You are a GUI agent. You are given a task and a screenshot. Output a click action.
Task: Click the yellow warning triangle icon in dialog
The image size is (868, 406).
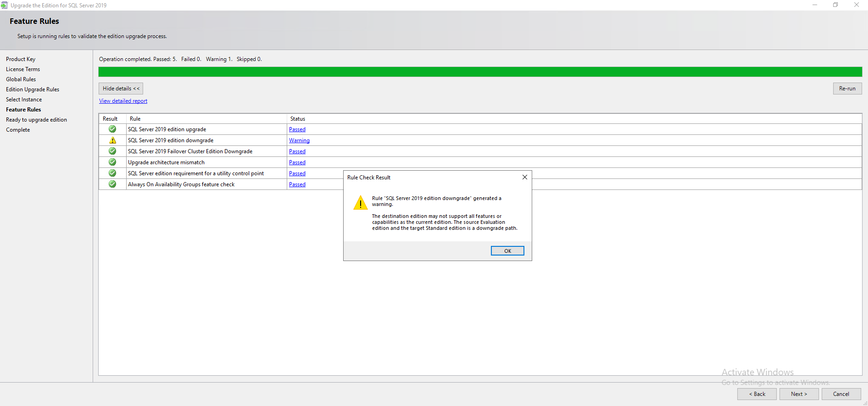click(361, 202)
